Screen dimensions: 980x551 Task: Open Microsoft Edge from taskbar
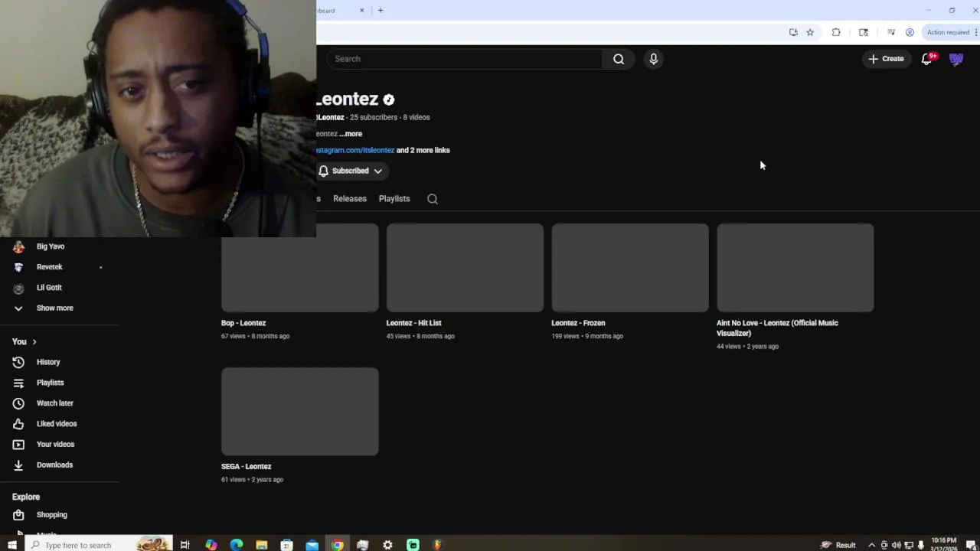[x=236, y=545]
